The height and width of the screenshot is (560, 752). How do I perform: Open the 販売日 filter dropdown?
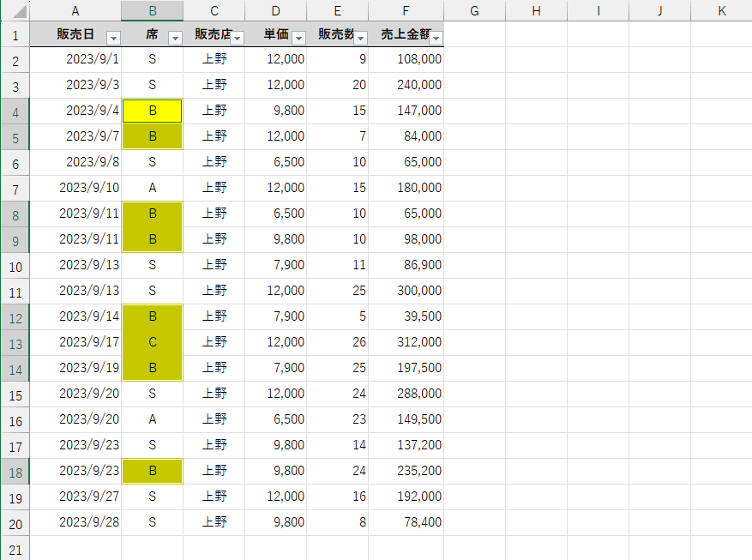pyautogui.click(x=114, y=38)
